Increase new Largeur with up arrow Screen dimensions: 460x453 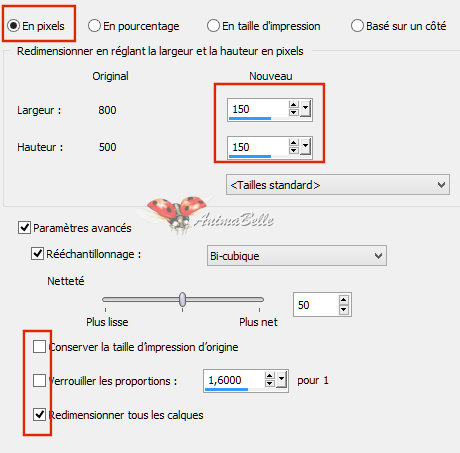293,105
